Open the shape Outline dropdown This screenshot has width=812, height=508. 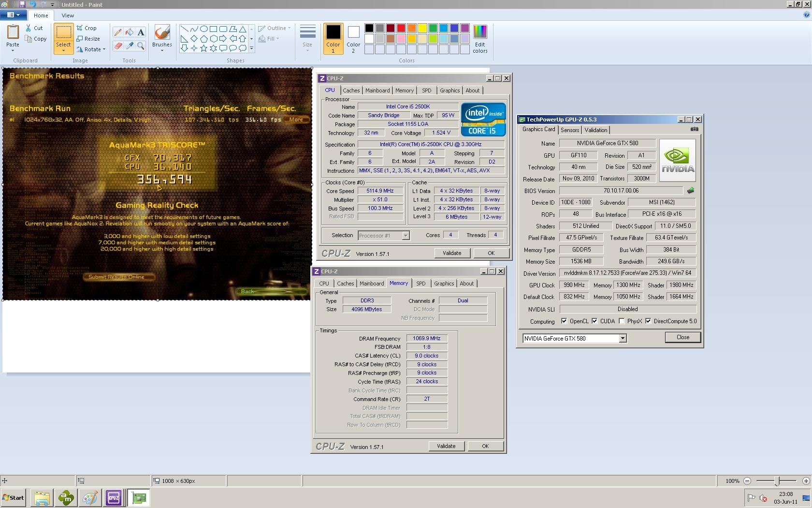[x=275, y=28]
